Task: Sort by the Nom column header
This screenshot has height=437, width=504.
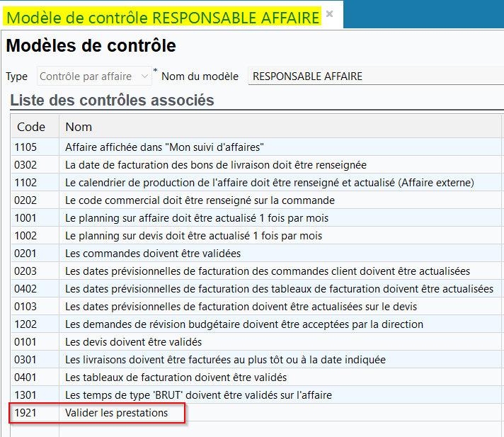Action: pyautogui.click(x=280, y=127)
